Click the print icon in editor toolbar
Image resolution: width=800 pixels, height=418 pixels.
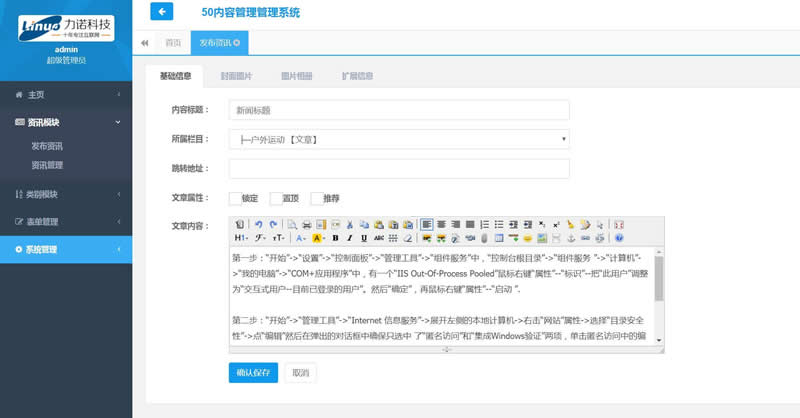point(306,224)
